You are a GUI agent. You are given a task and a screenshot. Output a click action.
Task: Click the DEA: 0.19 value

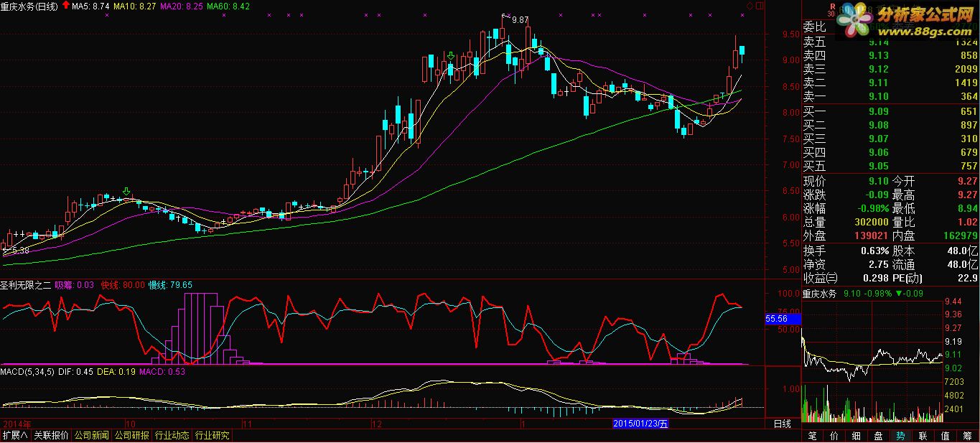click(x=116, y=372)
